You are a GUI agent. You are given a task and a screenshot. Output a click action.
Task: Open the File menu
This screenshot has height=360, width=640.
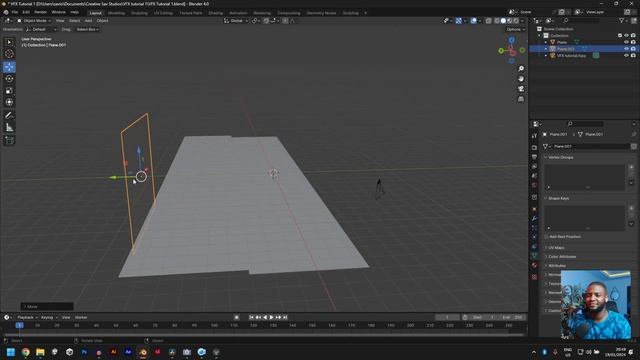coord(14,12)
